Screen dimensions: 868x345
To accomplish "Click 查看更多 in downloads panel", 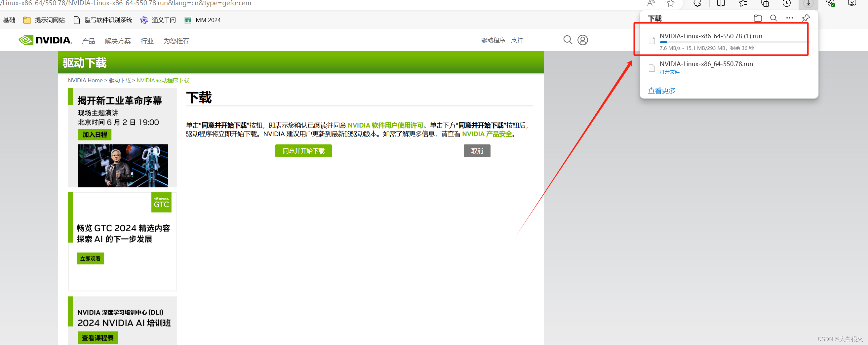I will [661, 91].
